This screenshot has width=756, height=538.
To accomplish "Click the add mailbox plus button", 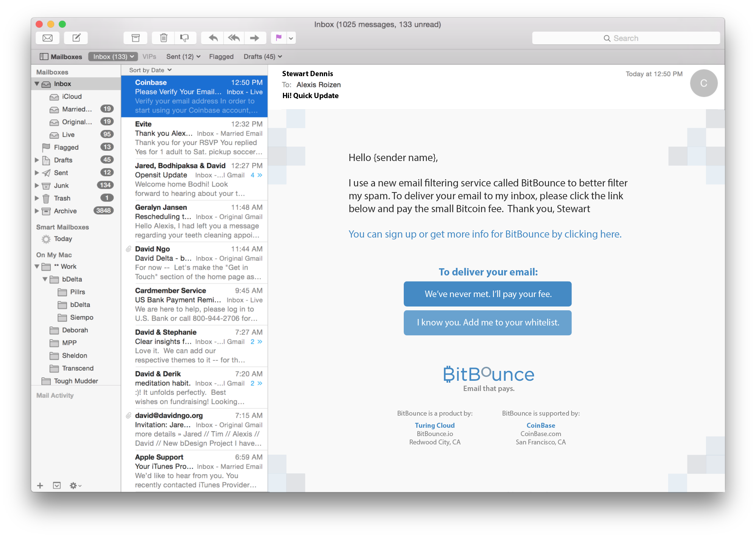I will point(40,485).
